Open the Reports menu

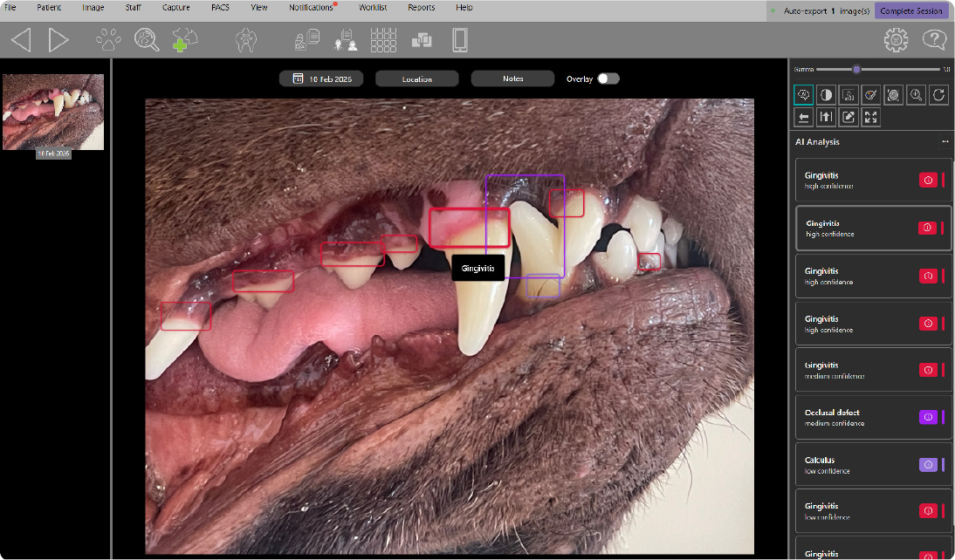422,7
